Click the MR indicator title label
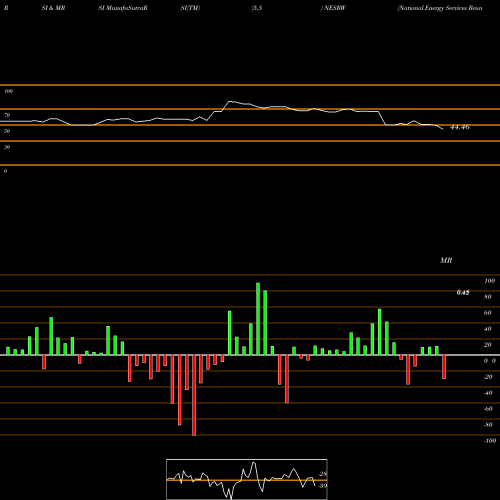500x500 pixels. (x=446, y=260)
